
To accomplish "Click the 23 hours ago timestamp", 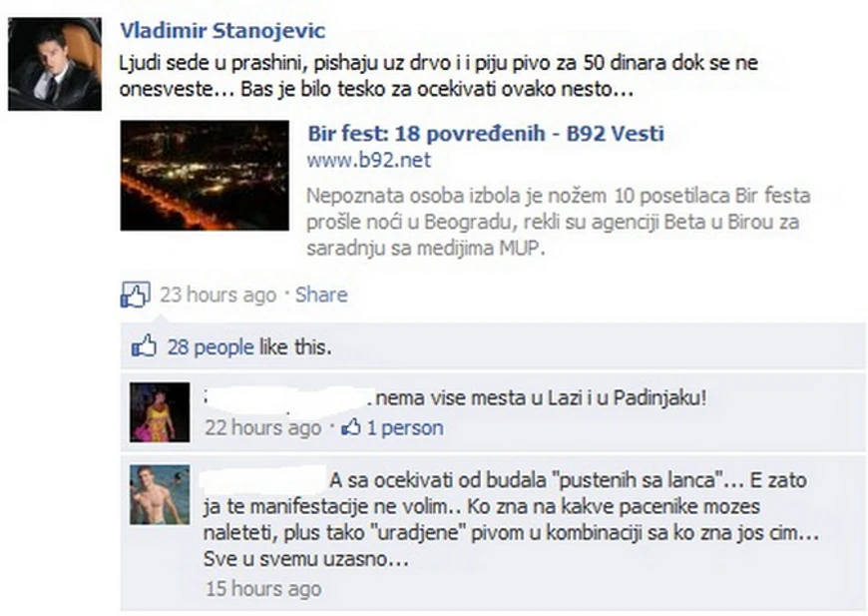I will coord(218,295).
